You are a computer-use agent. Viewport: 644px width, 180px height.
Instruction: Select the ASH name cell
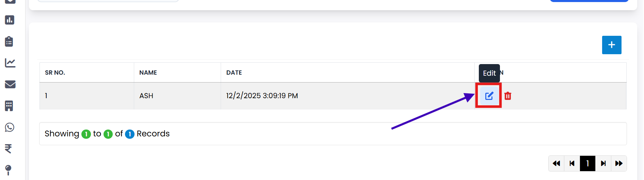click(x=146, y=96)
